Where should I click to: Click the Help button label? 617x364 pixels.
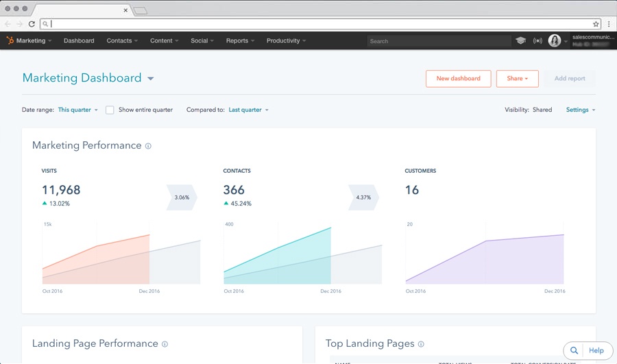point(596,350)
